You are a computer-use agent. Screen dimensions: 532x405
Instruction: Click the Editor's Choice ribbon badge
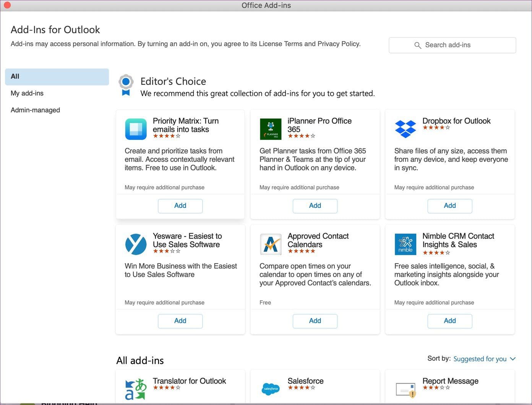126,85
